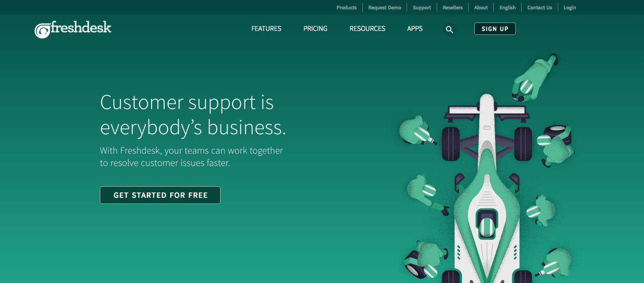Click the Freshdesk wordmark text
The image size is (644, 283).
81,28
